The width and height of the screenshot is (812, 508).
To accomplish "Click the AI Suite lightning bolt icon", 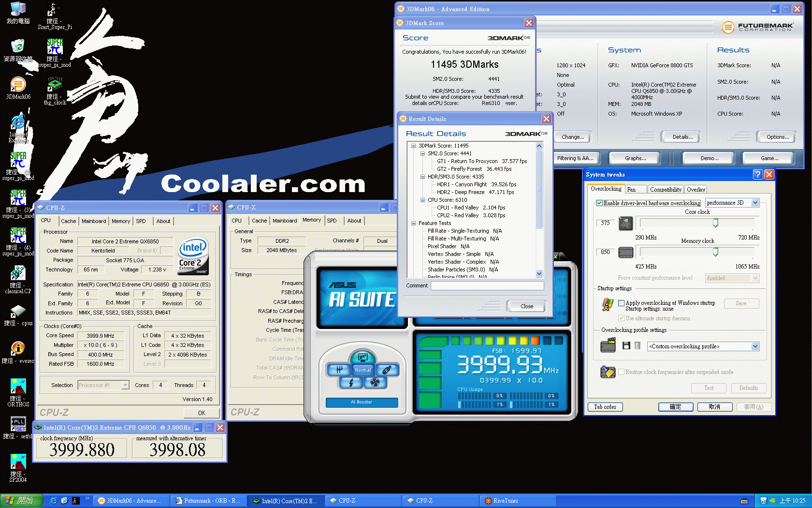I will pyautogui.click(x=351, y=382).
